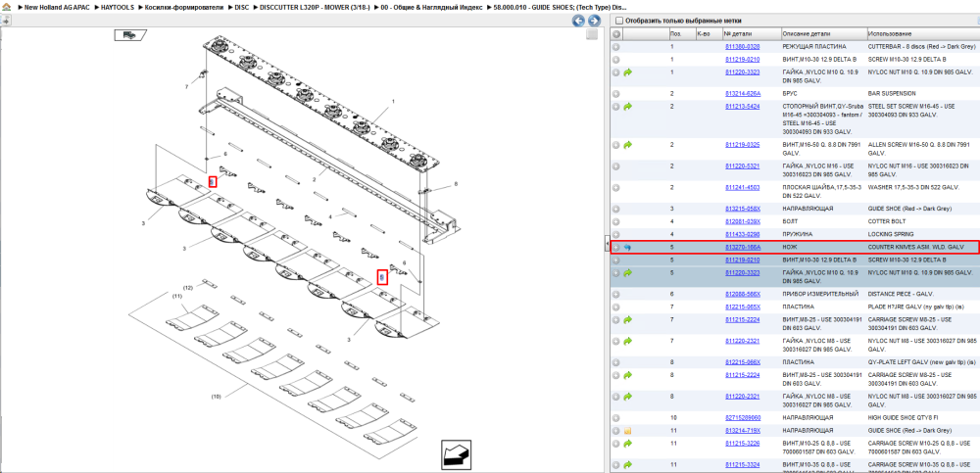This screenshot has width=980, height=473.
Task: Click the orientation arrow icon below diagram
Action: (457, 454)
